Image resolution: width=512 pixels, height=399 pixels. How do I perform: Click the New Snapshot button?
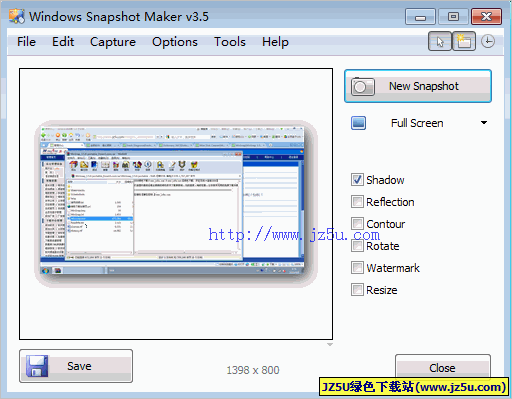tap(418, 86)
